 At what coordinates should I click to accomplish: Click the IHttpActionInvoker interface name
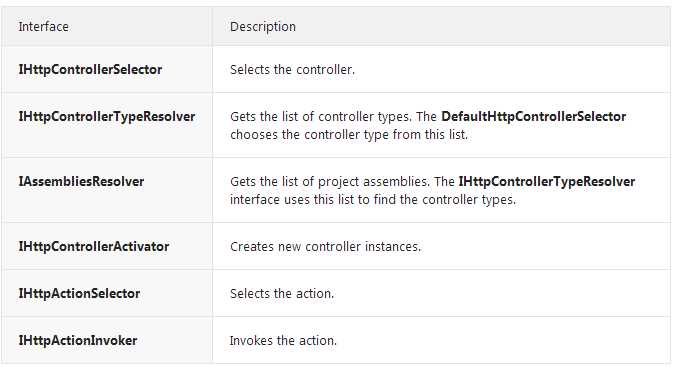pyautogui.click(x=78, y=340)
